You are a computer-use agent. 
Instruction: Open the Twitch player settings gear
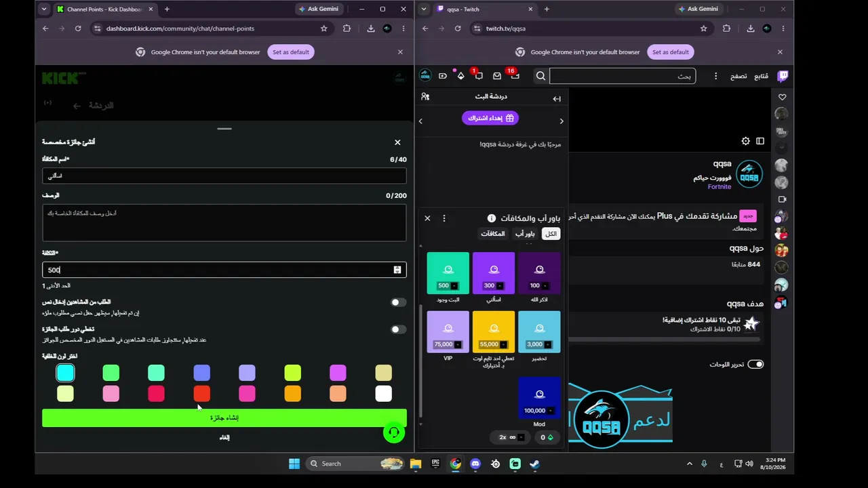(745, 141)
